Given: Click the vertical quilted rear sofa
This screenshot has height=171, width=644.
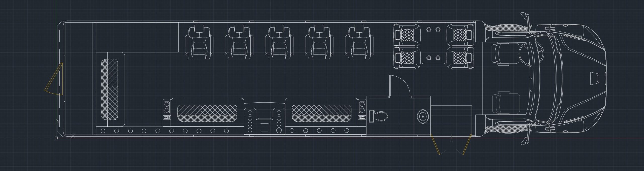Looking at the screenshot, I should pos(109,89).
